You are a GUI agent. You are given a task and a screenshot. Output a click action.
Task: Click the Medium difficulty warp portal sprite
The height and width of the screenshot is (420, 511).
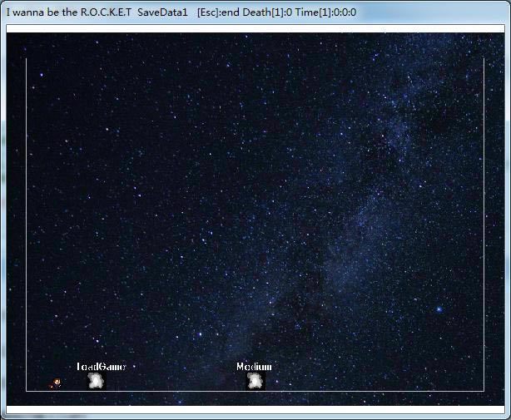click(x=255, y=380)
